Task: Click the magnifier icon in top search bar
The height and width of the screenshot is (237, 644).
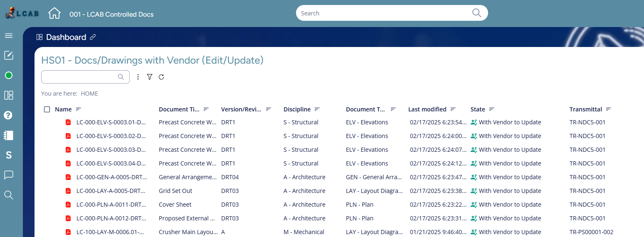Action: point(476,13)
